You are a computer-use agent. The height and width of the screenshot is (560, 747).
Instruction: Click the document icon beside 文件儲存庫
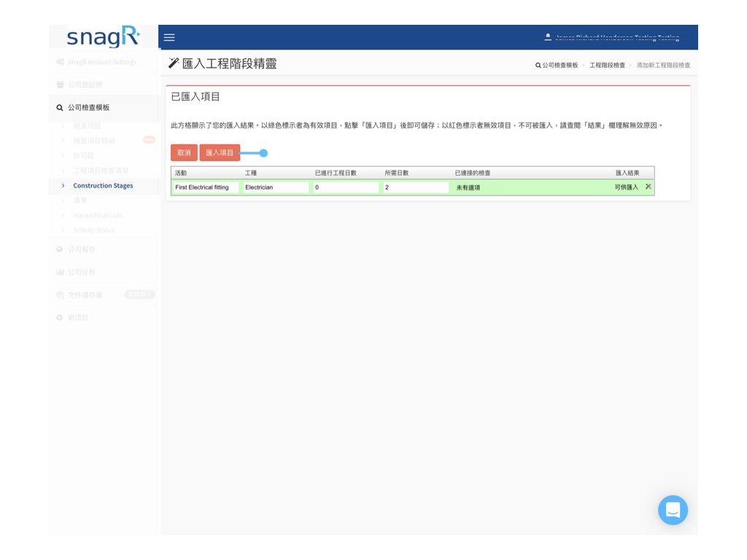click(60, 295)
